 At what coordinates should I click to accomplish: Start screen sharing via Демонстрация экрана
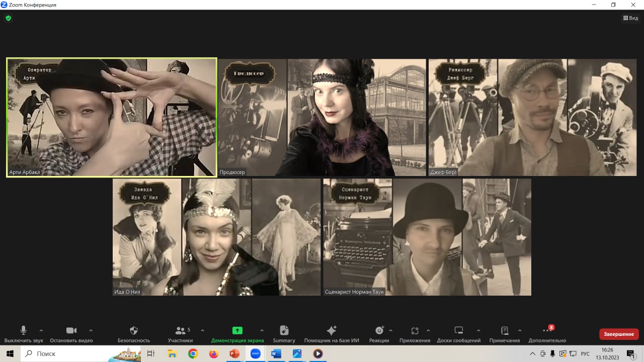(x=237, y=331)
